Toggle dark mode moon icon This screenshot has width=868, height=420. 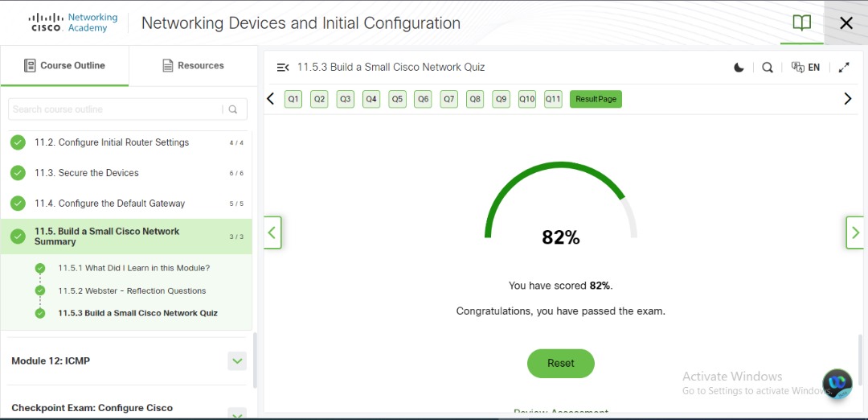[x=739, y=68]
